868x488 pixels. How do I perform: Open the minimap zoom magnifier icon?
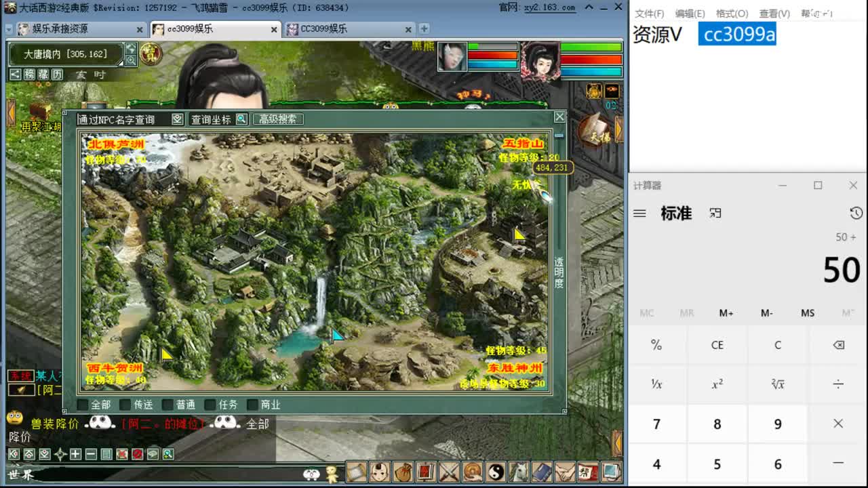131,60
